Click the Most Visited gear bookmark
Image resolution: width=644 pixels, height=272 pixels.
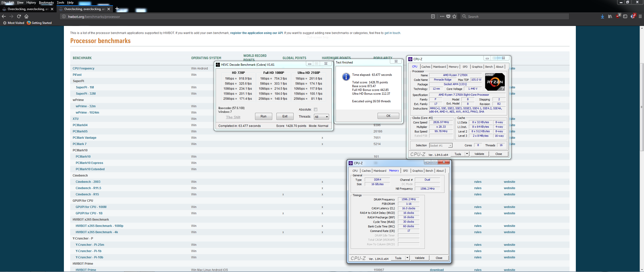[x=14, y=23]
